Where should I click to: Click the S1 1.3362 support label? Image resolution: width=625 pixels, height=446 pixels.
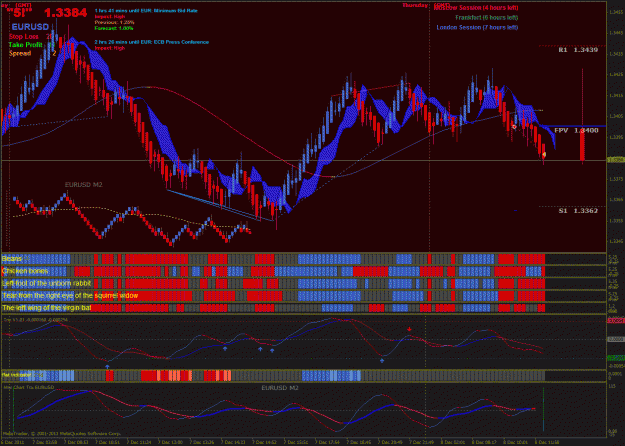[578, 211]
